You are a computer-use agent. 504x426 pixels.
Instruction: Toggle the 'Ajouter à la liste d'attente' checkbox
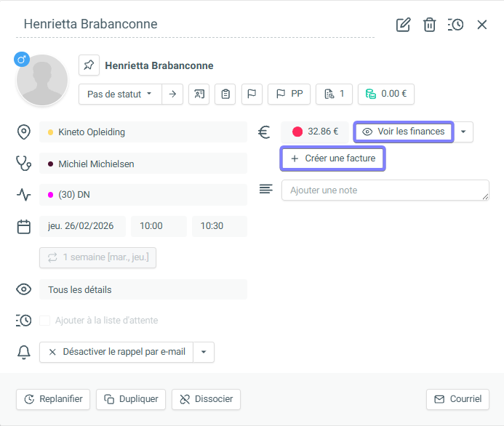(x=45, y=321)
